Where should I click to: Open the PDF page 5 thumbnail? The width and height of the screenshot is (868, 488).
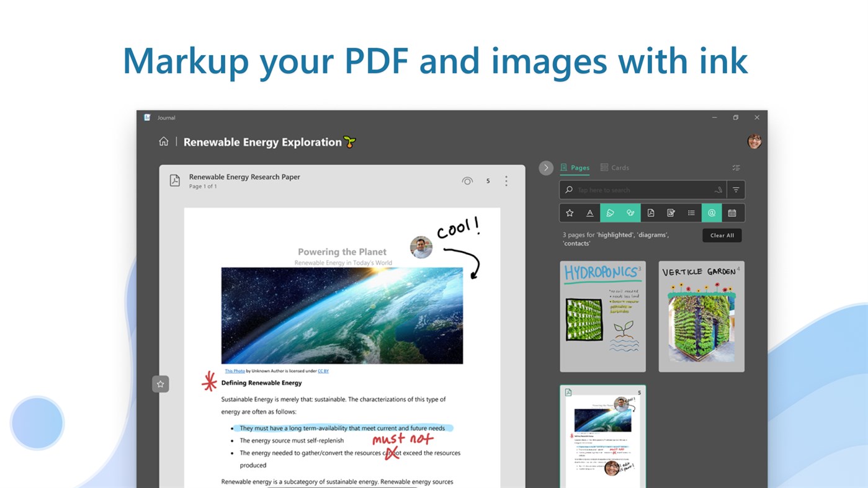602,437
